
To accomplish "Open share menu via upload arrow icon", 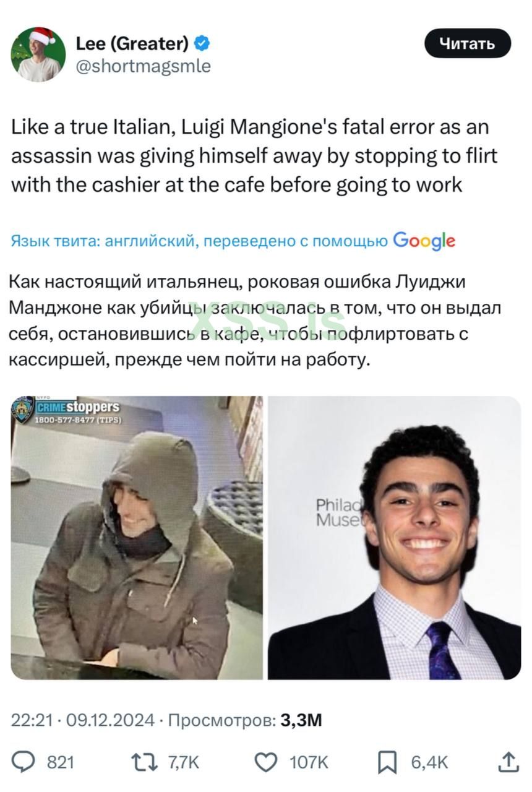I will pos(508,761).
